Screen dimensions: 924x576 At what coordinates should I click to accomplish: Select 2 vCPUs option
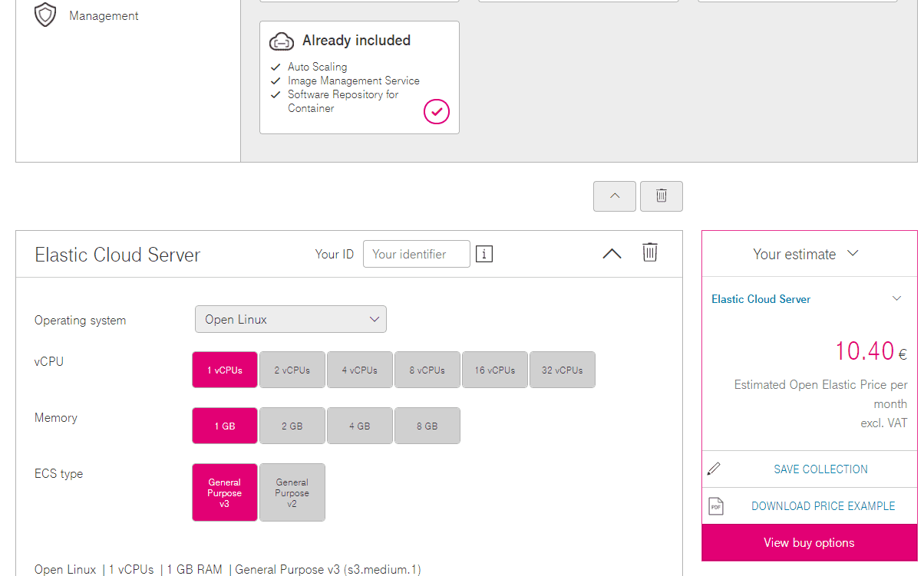[x=292, y=370]
